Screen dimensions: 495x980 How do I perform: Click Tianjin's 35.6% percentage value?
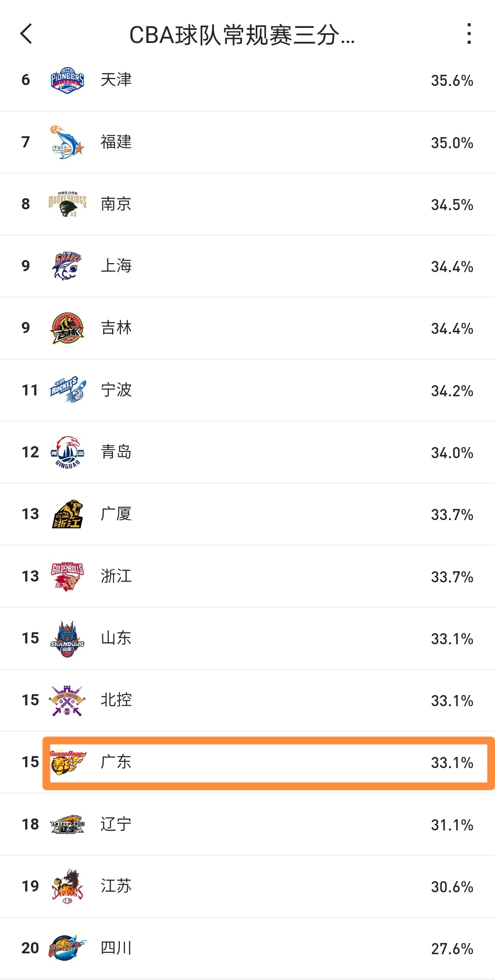[452, 81]
